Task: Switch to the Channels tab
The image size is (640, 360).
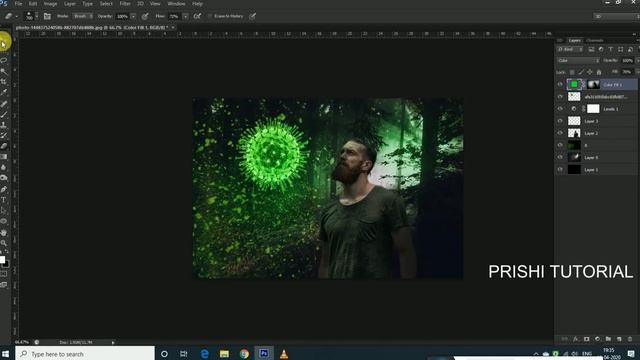Action: click(595, 40)
